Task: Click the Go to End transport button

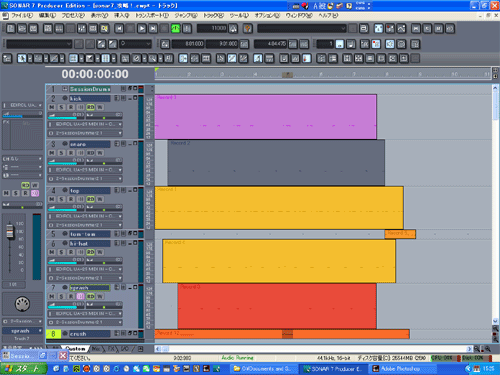Action: (153, 29)
